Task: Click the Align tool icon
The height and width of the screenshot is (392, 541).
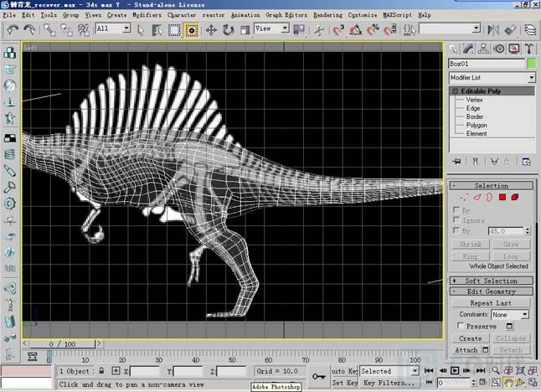Action: pos(510,30)
